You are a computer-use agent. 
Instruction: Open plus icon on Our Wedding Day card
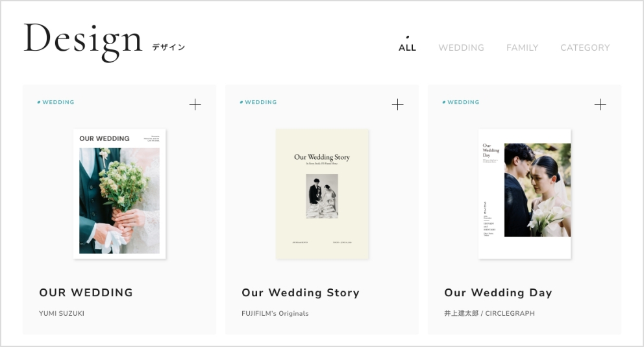tap(600, 105)
